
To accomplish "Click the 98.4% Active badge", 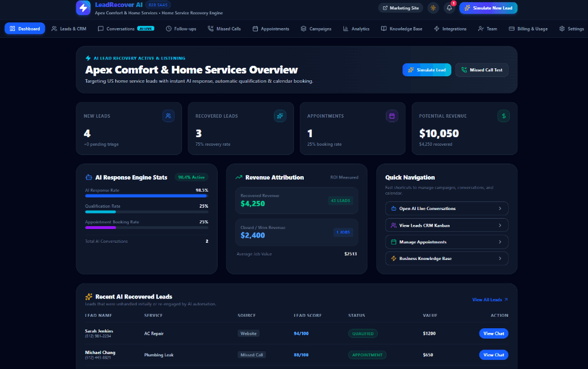I will [191, 177].
